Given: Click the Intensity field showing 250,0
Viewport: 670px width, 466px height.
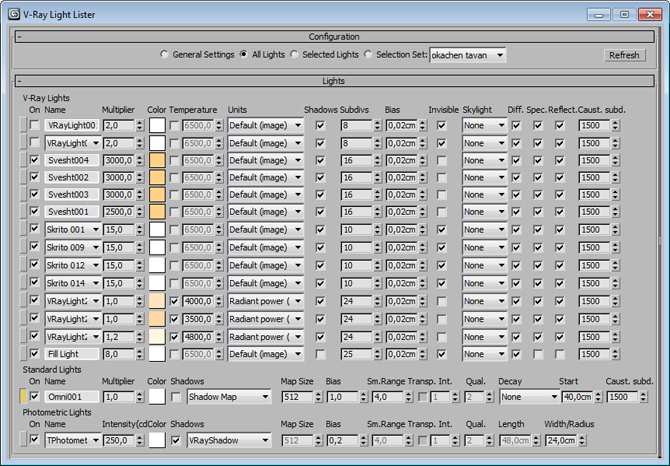Looking at the screenshot, I should click(119, 440).
